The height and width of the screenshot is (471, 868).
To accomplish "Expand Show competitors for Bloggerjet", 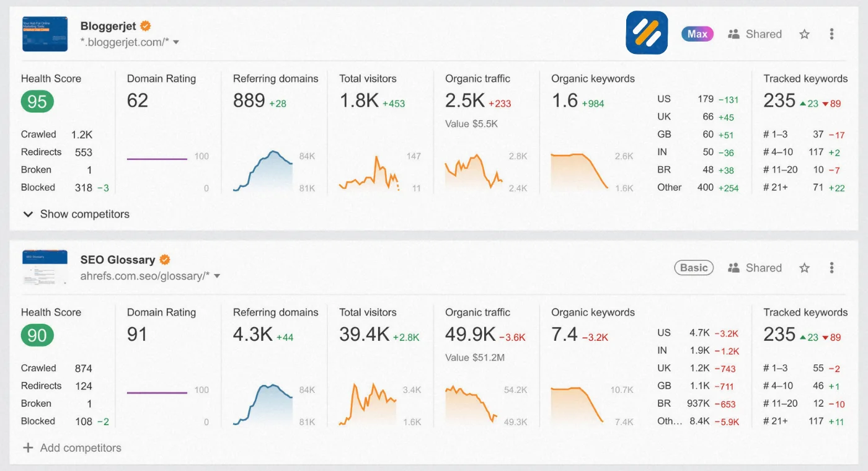I will (x=76, y=214).
